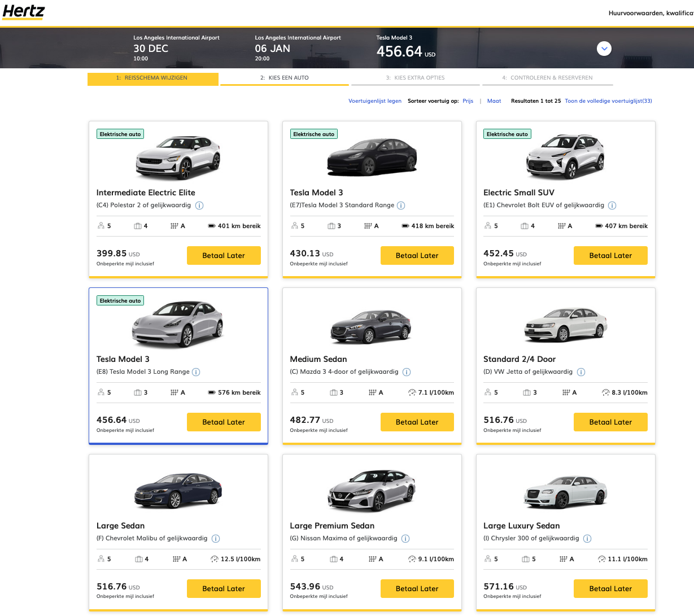Sort vehicles by Maat
The height and width of the screenshot is (616, 694).
494,101
